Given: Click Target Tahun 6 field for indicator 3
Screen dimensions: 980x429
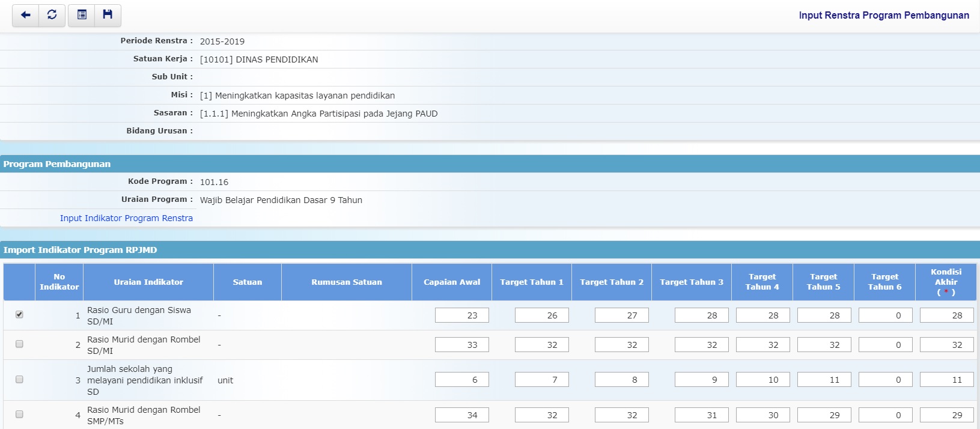Looking at the screenshot, I should (x=885, y=380).
